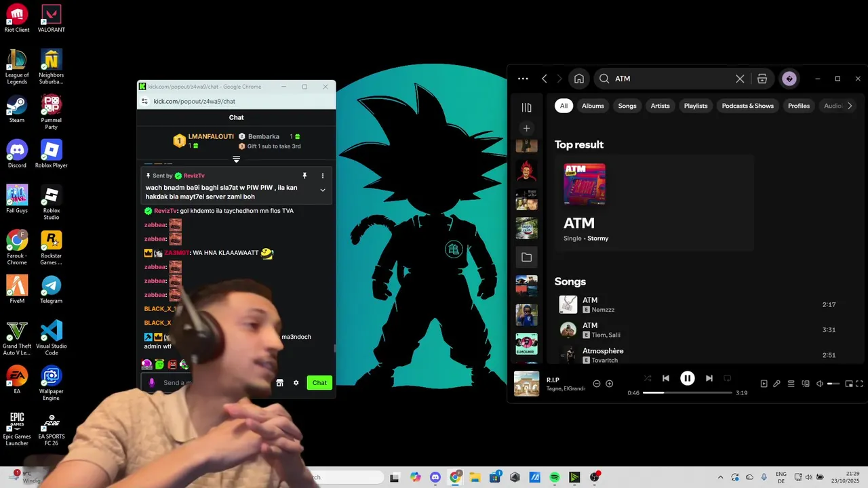The height and width of the screenshot is (488, 868).
Task: Open the ATM top result card by Stormy
Action: (654, 203)
